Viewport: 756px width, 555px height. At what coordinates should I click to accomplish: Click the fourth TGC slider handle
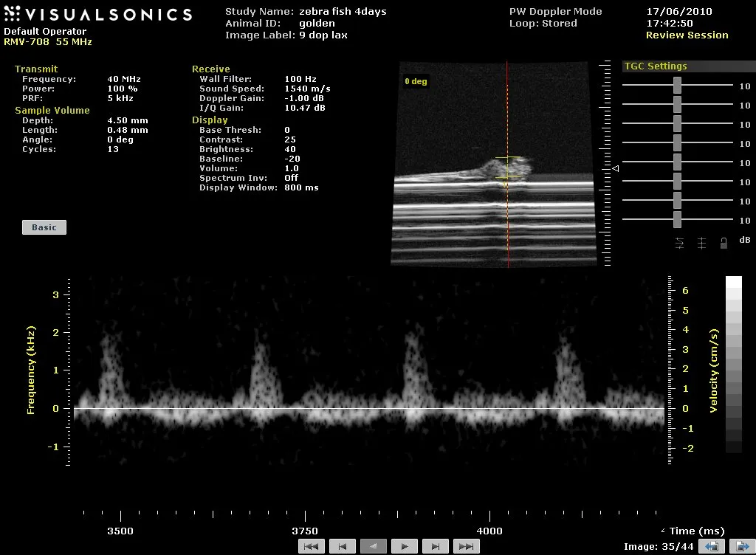[x=677, y=143]
